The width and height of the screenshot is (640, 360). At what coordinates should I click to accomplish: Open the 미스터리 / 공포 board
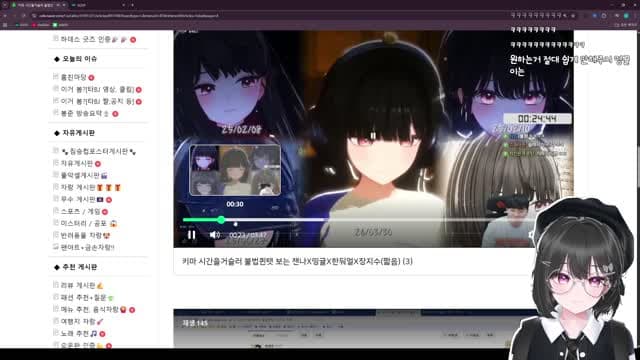click(x=89, y=223)
